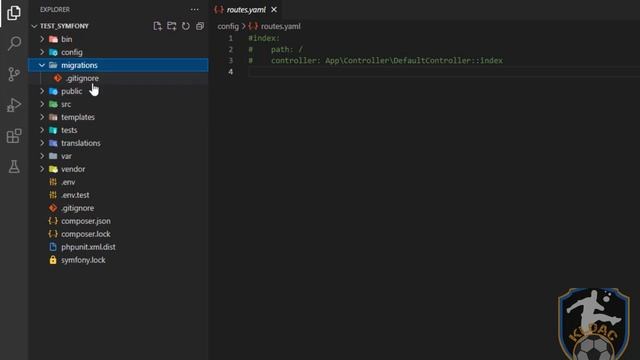
Task: Refresh the explorer file tree
Action: 186,26
